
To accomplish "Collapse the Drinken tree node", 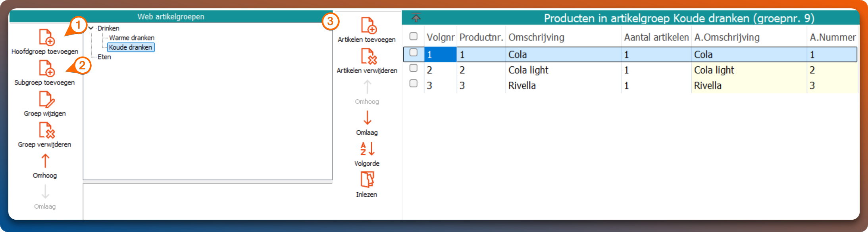I will click(91, 28).
